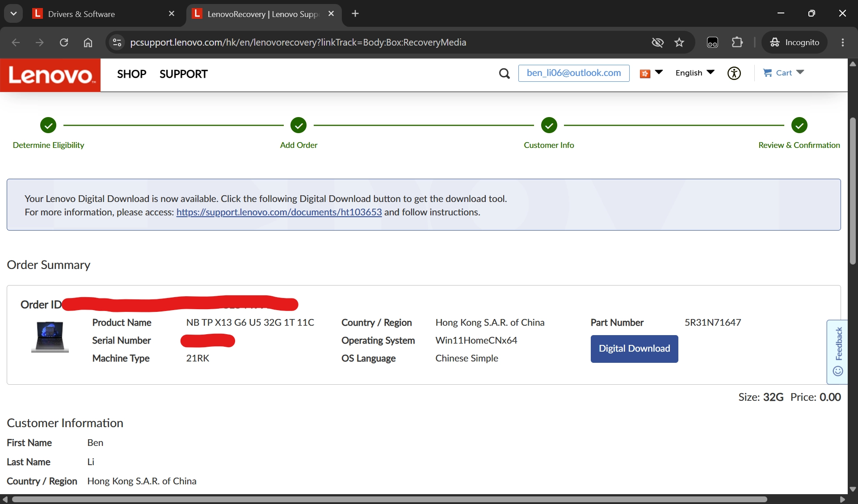Click the horizontal scrollbar thumb

[x=389, y=499]
